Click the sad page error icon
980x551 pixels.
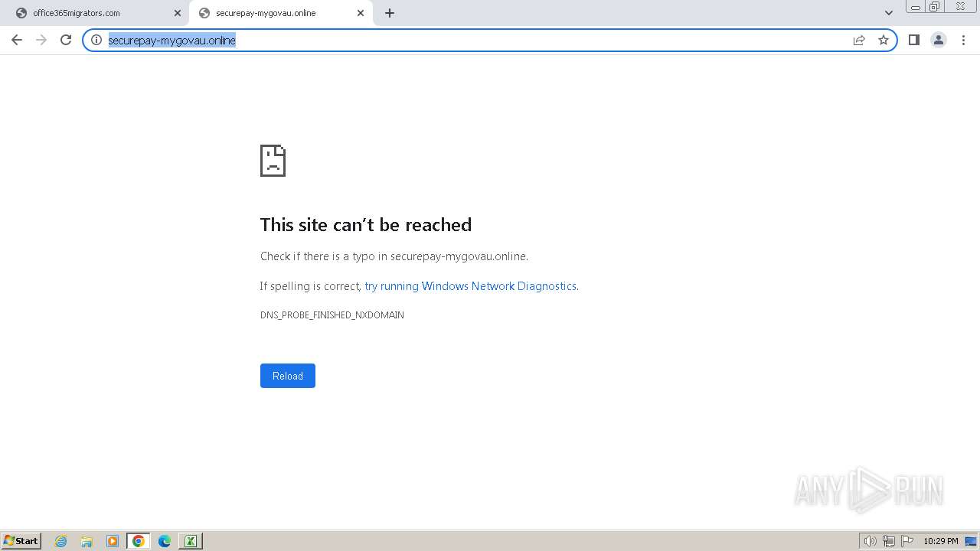(x=273, y=161)
